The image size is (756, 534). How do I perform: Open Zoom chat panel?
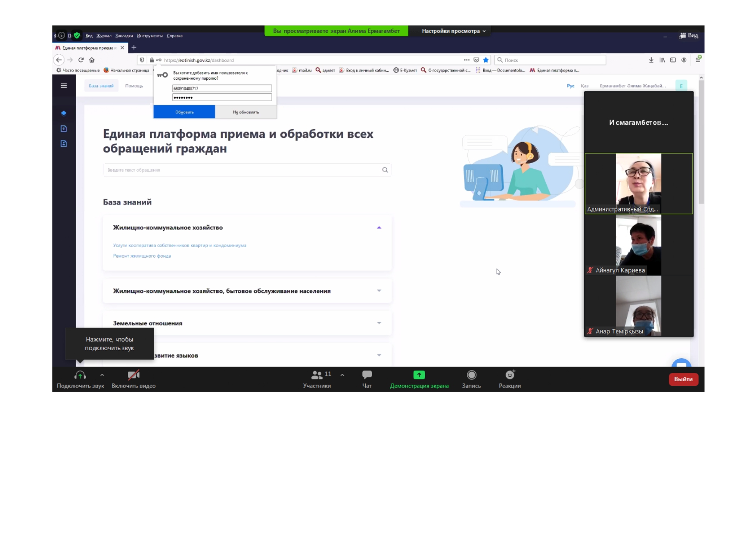point(367,379)
